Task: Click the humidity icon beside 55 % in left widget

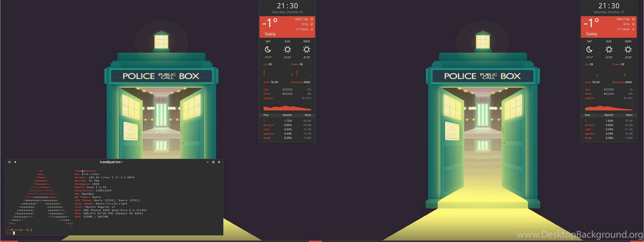Action: point(312,24)
